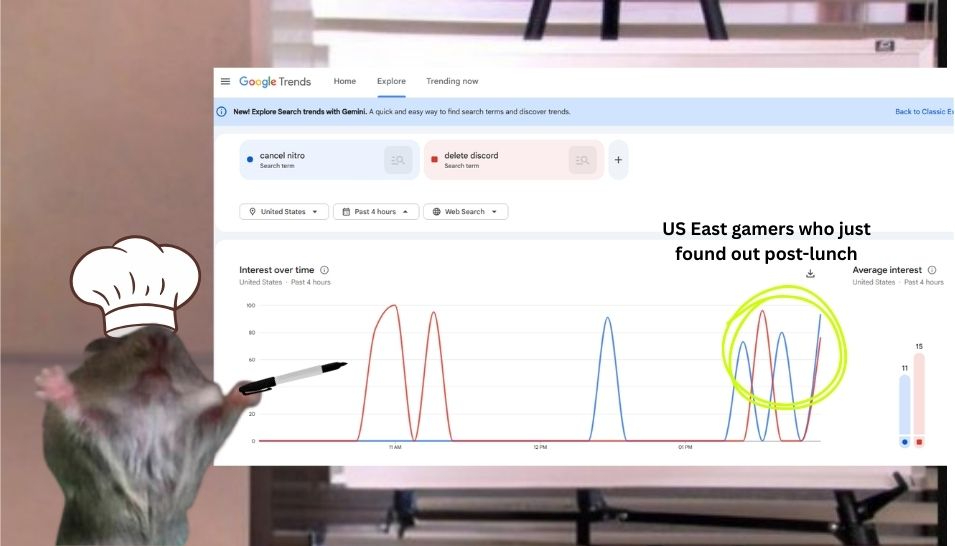Click search icon in delete discord chip
Screen dimensions: 955x546
(x=582, y=160)
